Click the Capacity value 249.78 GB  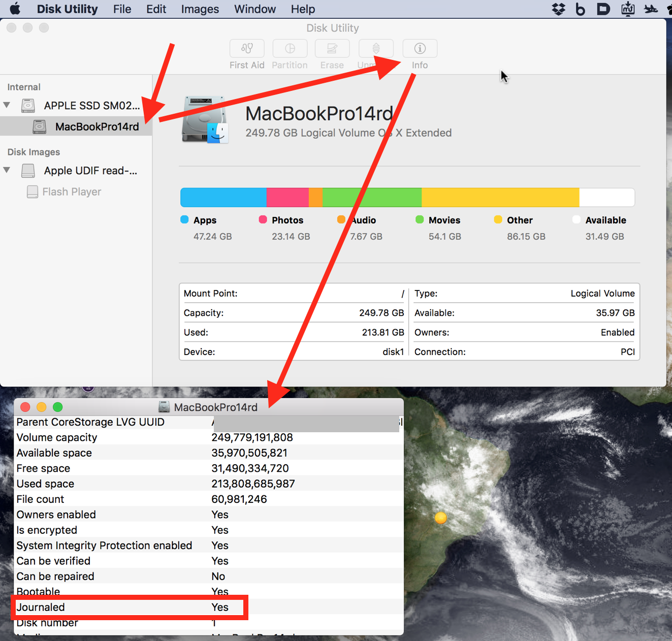tap(381, 313)
